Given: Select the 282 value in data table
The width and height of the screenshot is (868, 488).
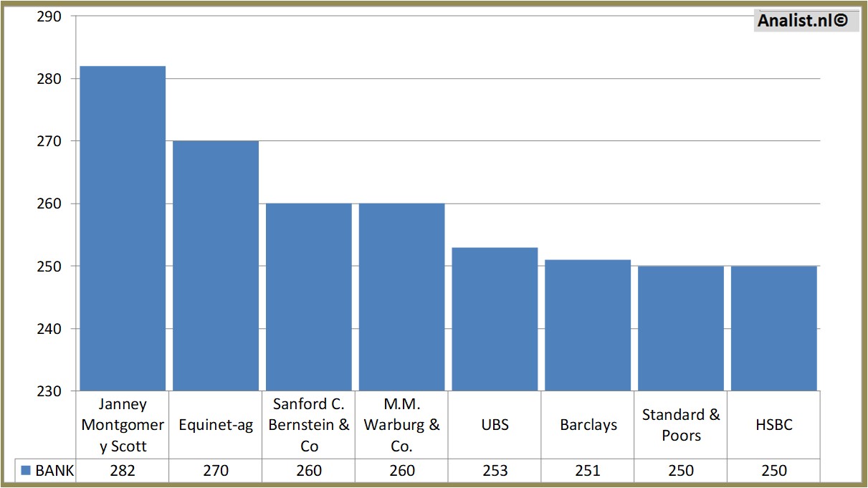Looking at the screenshot, I should tap(123, 471).
